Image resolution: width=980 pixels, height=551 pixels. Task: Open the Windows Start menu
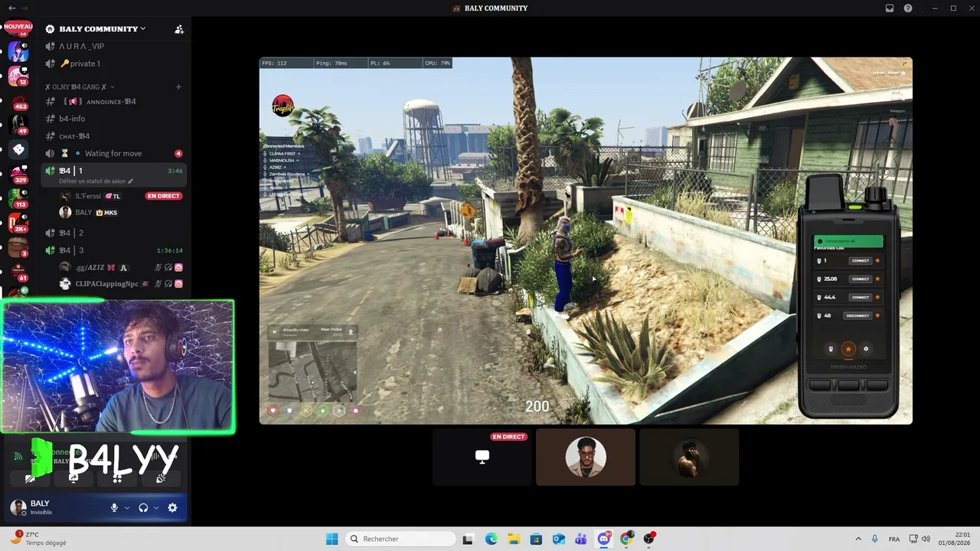332,539
